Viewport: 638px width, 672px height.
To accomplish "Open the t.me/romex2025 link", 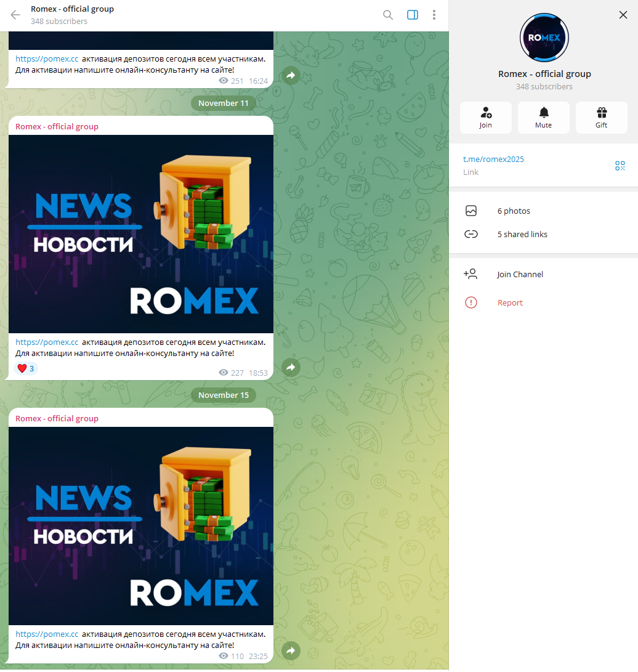I will [x=493, y=159].
